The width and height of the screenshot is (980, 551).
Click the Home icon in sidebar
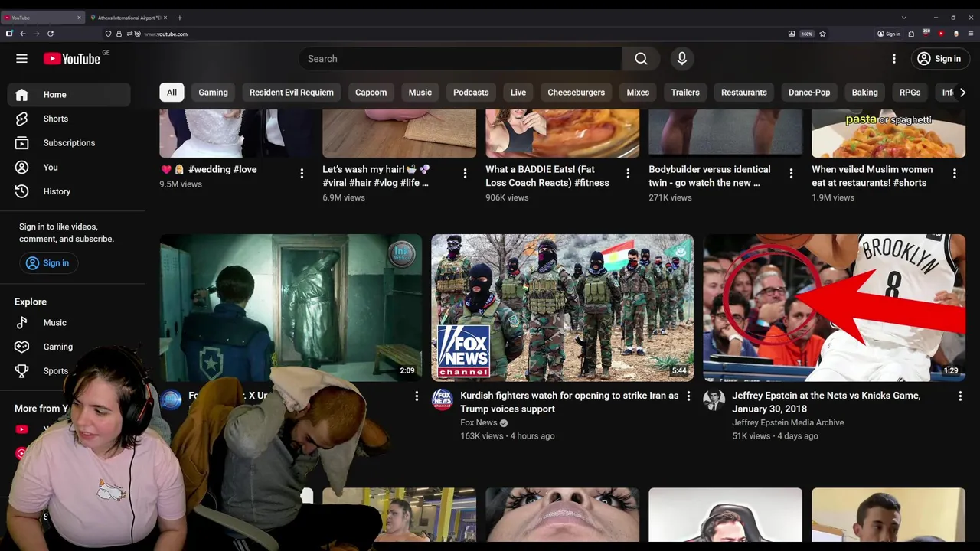coord(21,95)
